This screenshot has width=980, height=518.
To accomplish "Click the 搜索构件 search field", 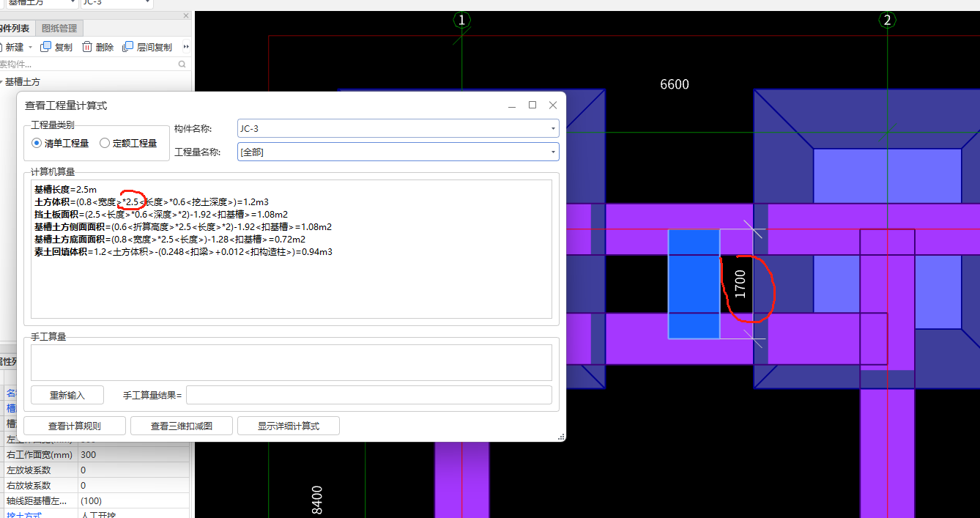I will click(88, 64).
